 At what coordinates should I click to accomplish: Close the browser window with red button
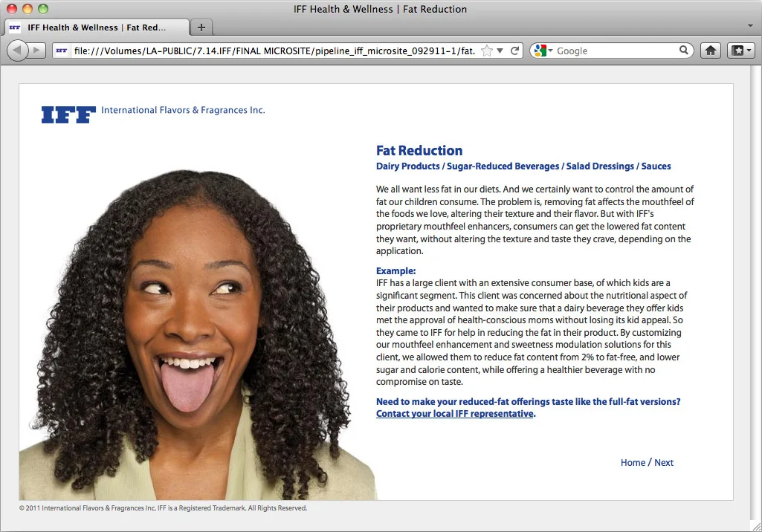tap(12, 9)
